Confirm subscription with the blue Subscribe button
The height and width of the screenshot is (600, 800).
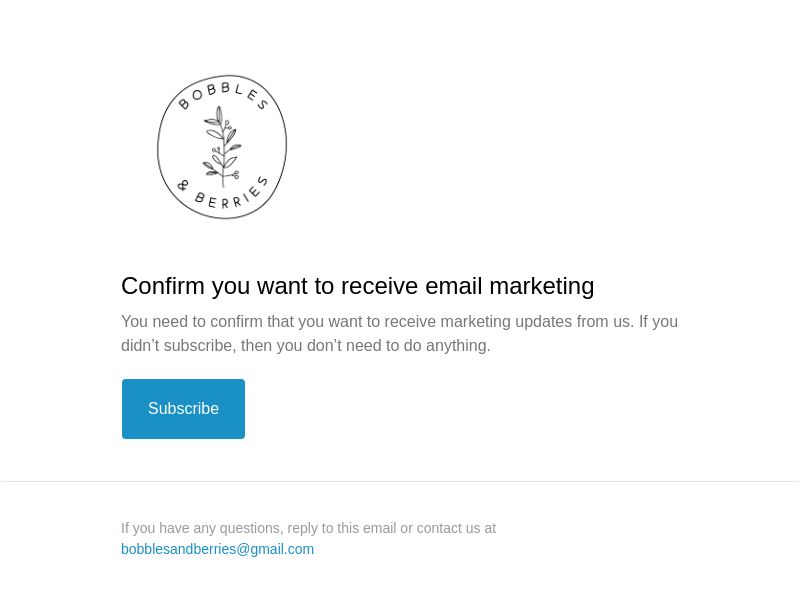(183, 409)
